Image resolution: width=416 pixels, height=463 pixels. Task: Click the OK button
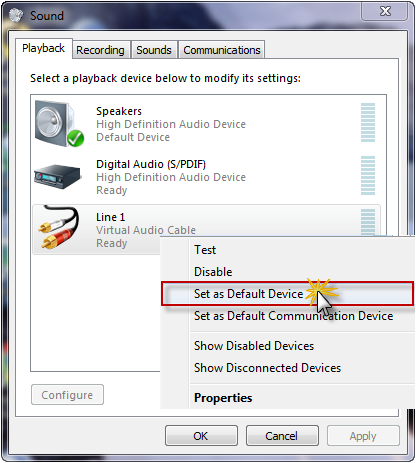201,436
